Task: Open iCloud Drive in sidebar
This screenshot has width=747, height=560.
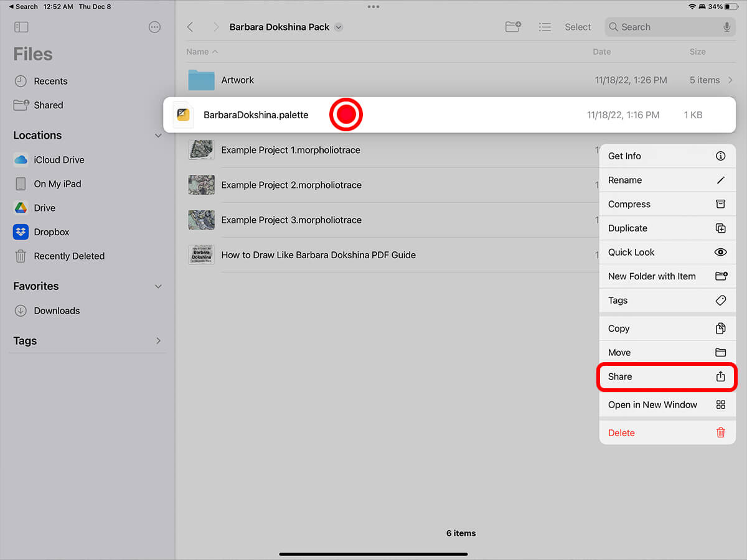Action: pyautogui.click(x=59, y=160)
